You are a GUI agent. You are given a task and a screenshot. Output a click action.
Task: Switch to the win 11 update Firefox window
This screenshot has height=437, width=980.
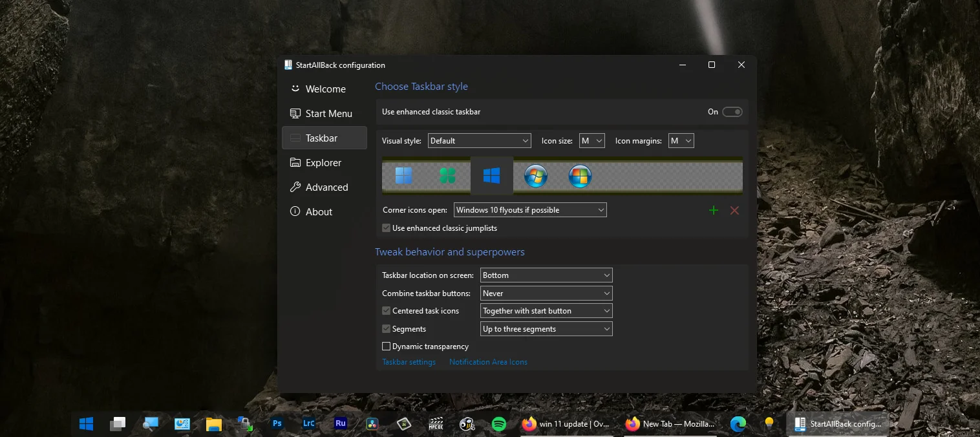pos(566,424)
